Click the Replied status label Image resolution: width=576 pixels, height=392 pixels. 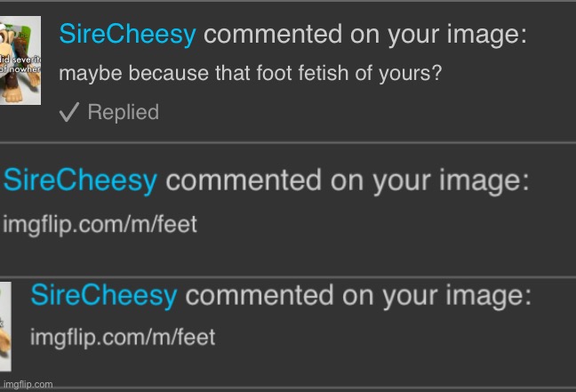[x=123, y=113]
